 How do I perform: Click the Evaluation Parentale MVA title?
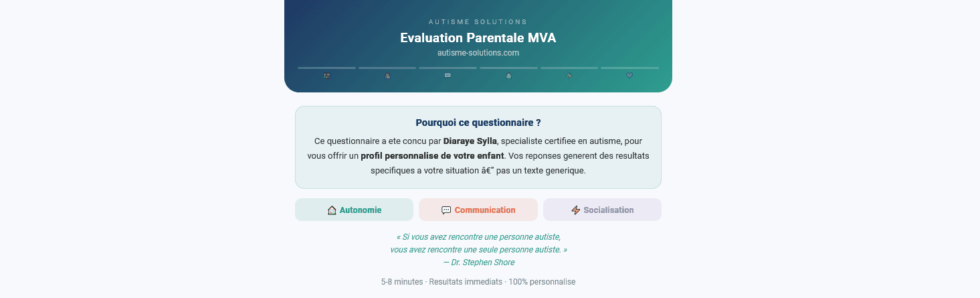(478, 38)
